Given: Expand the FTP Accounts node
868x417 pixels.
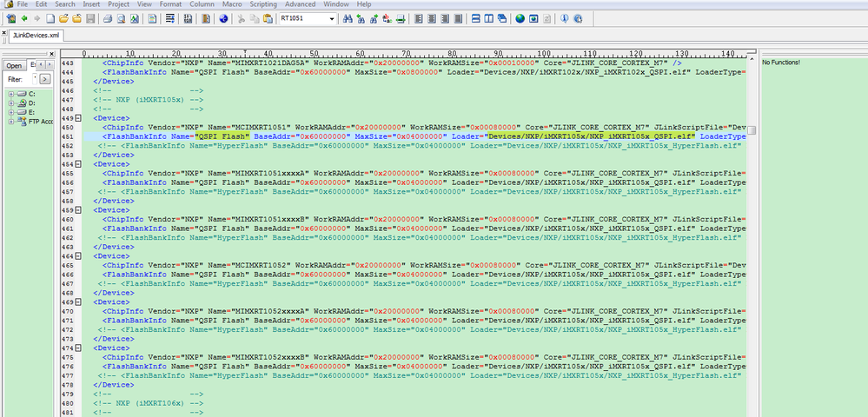Looking at the screenshot, I should (11, 122).
